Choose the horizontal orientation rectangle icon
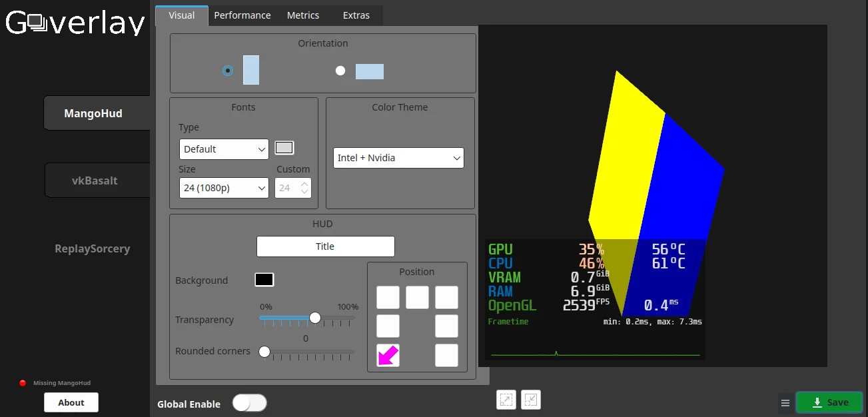The height and width of the screenshot is (417, 868). (370, 71)
